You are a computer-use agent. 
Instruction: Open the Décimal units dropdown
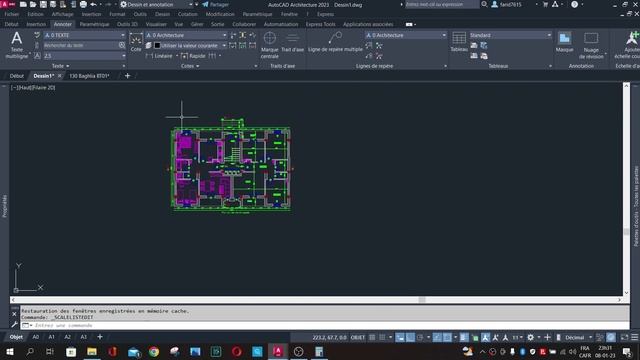point(578,337)
